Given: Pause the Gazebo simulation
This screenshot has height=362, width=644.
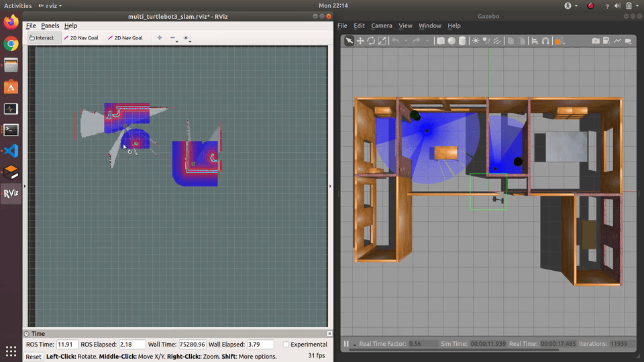Looking at the screenshot, I should (x=347, y=344).
